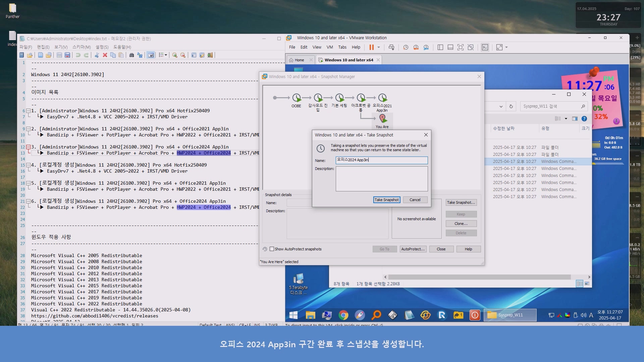
Task: Collapse the fold marker on line 12
Action: pos(29,147)
